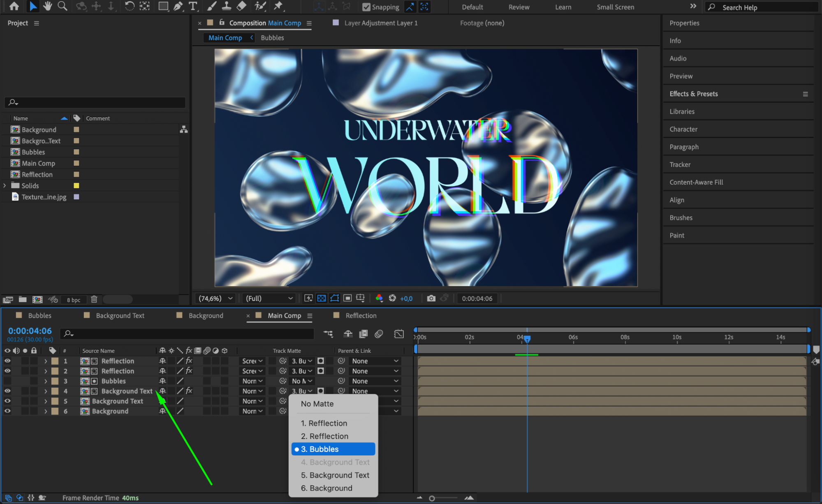Click the Home icon
The width and height of the screenshot is (822, 504).
click(x=14, y=6)
